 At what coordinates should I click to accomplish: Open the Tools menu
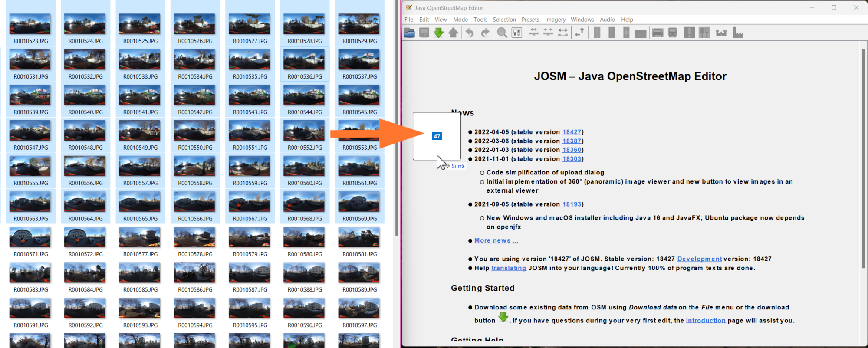pyautogui.click(x=480, y=20)
